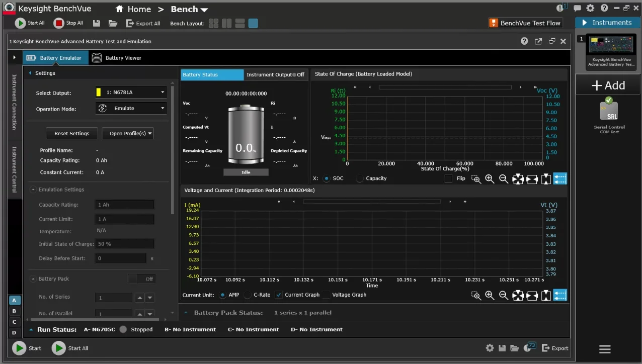Open the Bench dropdown in breadcrumb
Screen dimensions: 642x364
coord(189,10)
